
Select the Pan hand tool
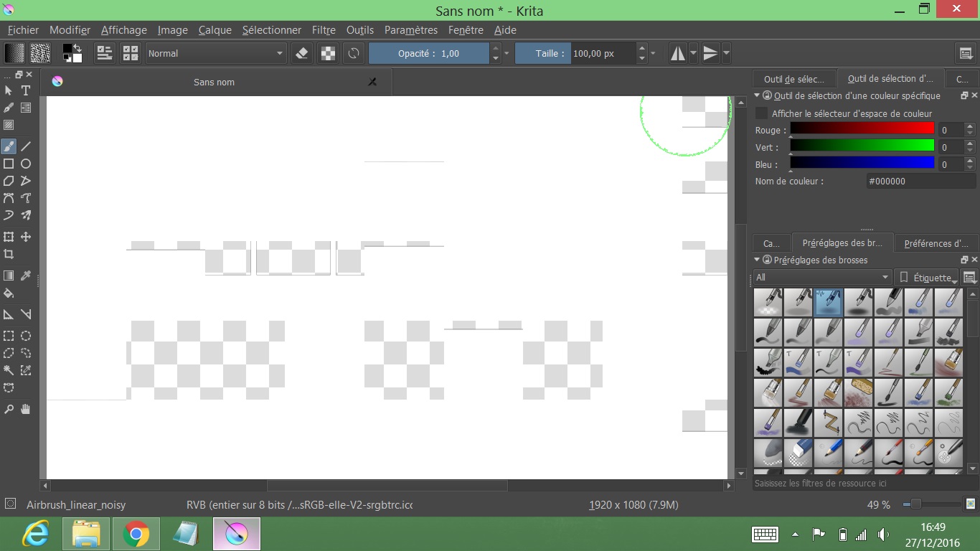tap(26, 409)
